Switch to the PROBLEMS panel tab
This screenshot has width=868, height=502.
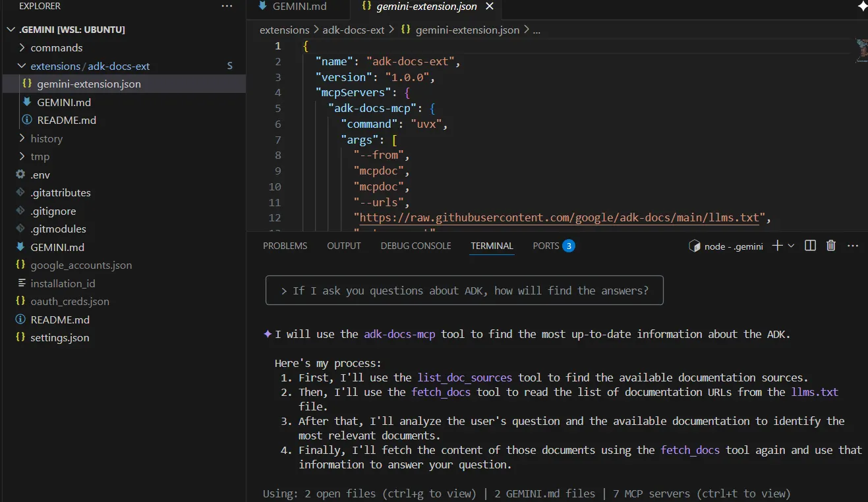[285, 246]
